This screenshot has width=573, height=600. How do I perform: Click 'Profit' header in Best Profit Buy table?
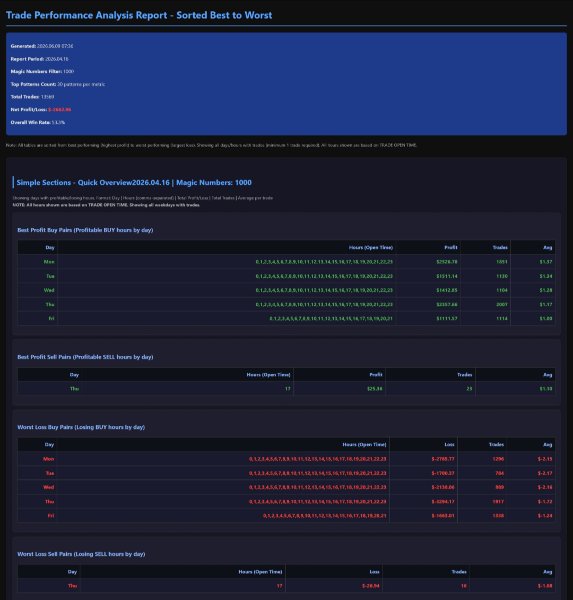click(x=451, y=248)
